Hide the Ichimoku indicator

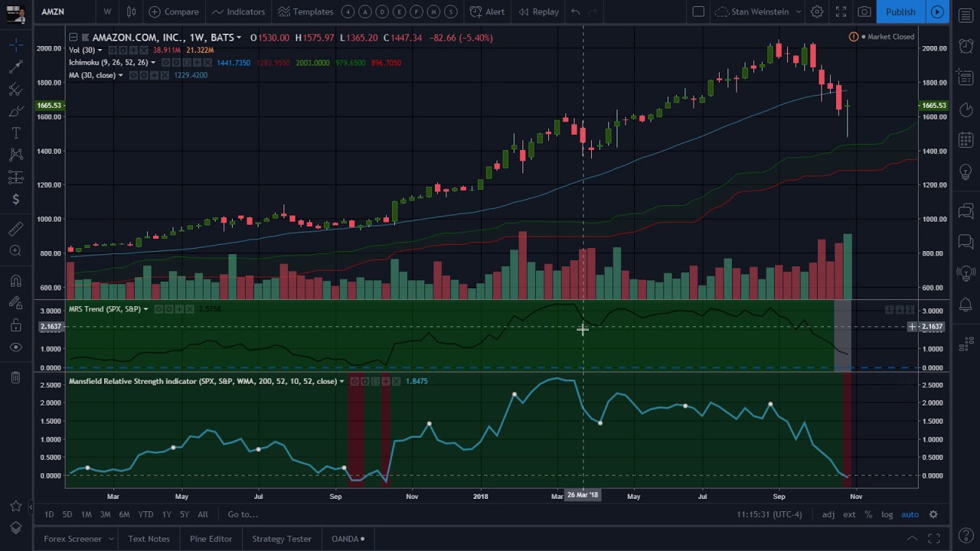(x=165, y=63)
